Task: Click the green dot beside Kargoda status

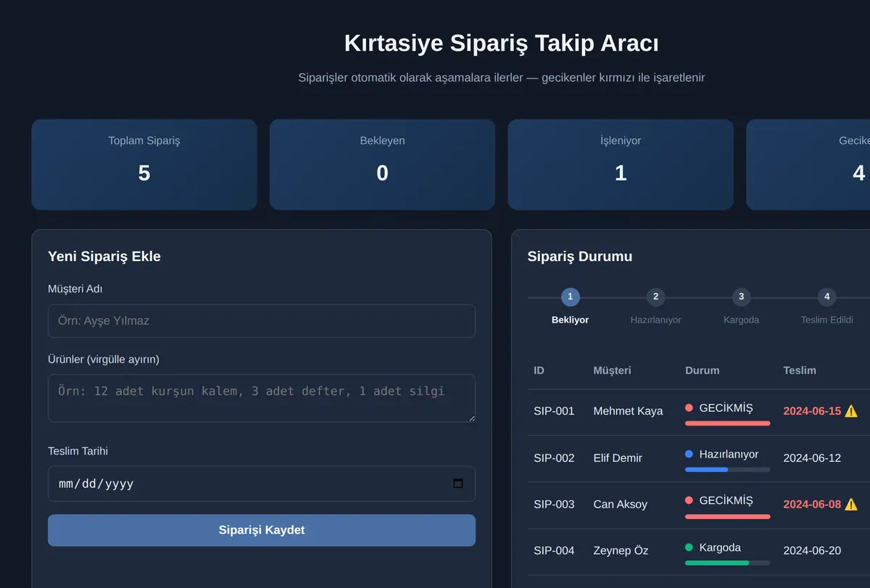Action: [x=689, y=547]
